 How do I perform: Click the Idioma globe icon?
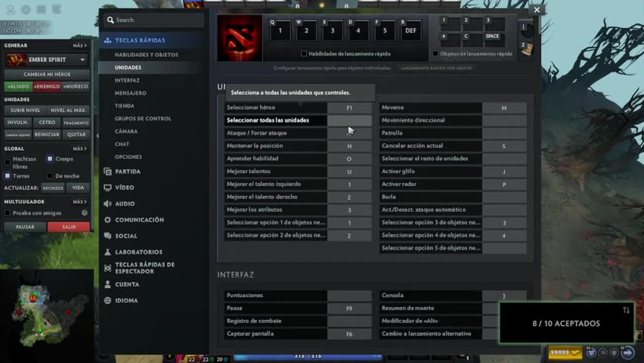pos(107,300)
